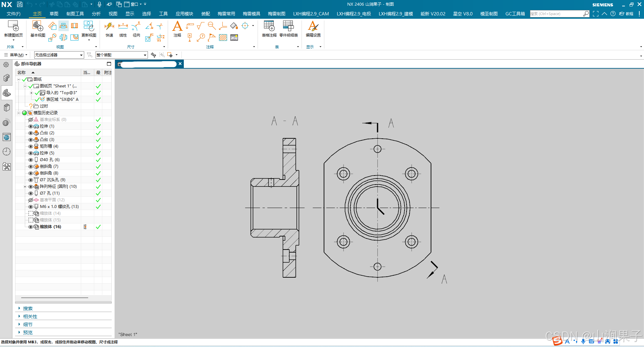
Task: Click the New Sheet (新建图纸页) icon
Action: click(x=13, y=26)
